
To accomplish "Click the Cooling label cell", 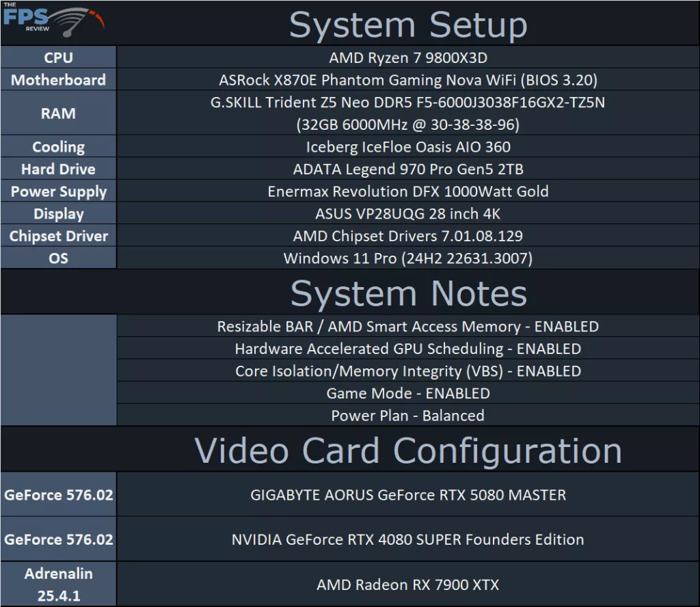I will tap(59, 146).
